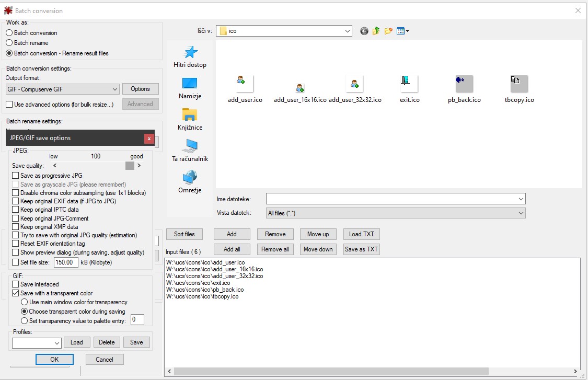Open Ta računalnik in sidebar
588x380 pixels.
190,151
